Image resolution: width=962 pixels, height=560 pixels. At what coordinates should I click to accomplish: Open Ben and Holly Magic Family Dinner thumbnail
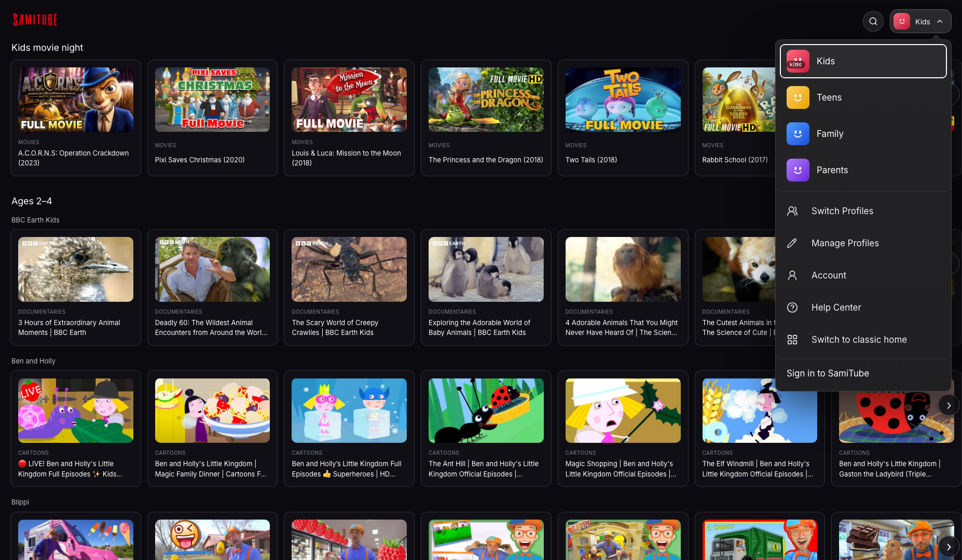[x=212, y=411]
